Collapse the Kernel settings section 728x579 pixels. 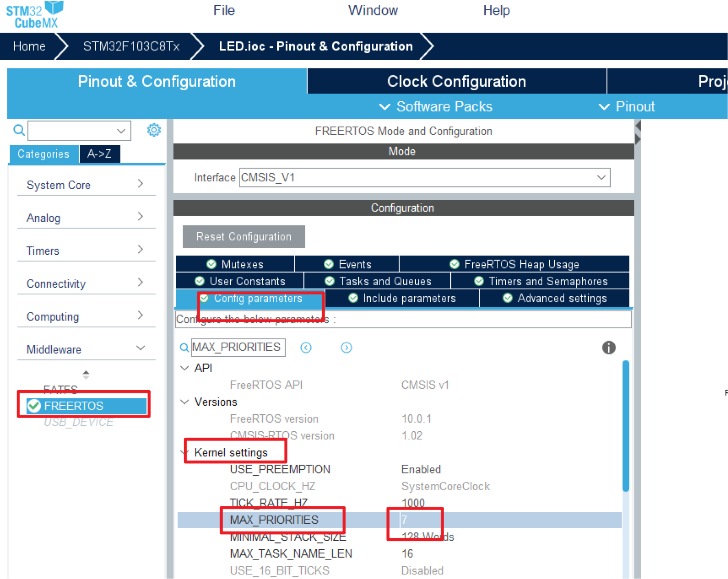pyautogui.click(x=184, y=452)
